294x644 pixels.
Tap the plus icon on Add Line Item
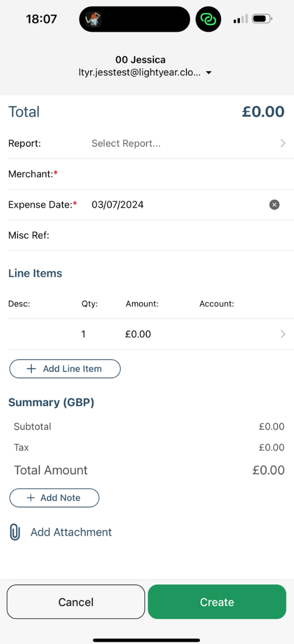pos(31,369)
